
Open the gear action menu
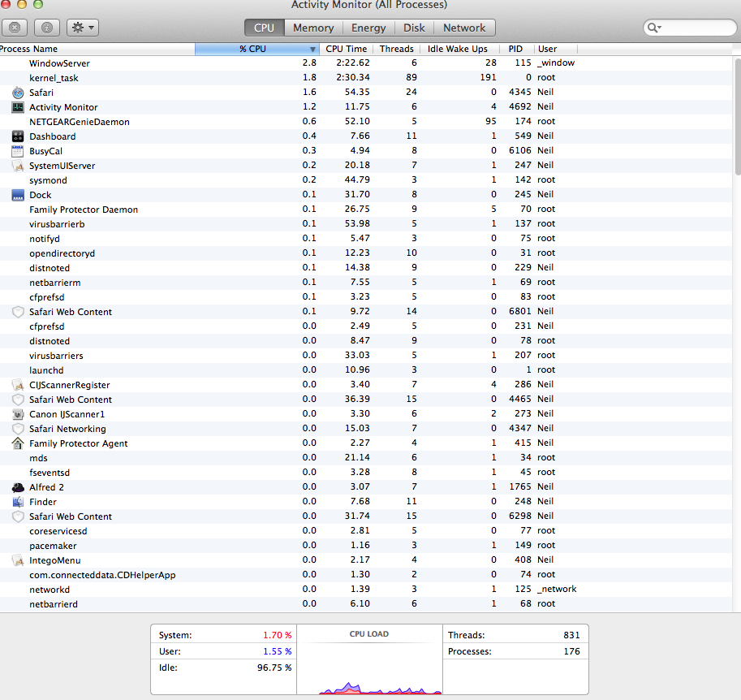83,28
